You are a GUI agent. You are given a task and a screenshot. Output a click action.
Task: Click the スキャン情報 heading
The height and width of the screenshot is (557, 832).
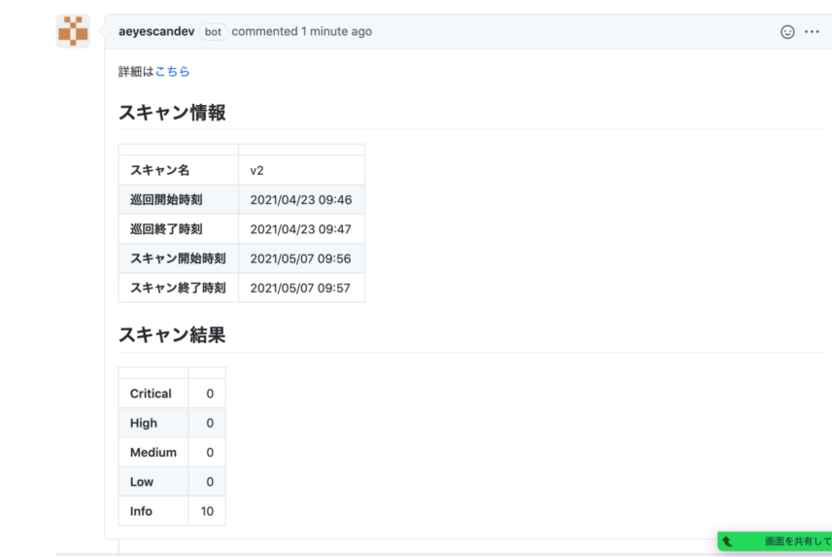pyautogui.click(x=172, y=112)
